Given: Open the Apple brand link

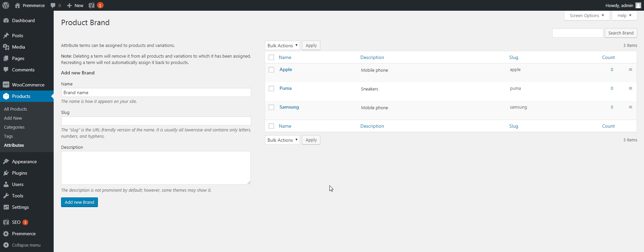Looking at the screenshot, I should 286,69.
